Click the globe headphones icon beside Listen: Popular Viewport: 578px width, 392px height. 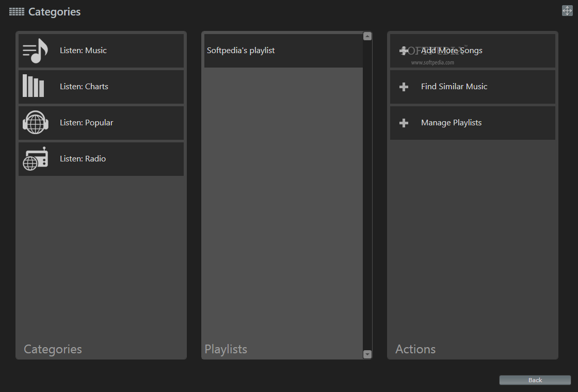36,122
